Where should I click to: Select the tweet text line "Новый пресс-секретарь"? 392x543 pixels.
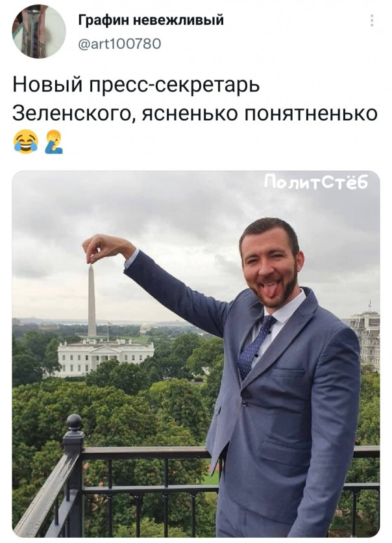(136, 85)
